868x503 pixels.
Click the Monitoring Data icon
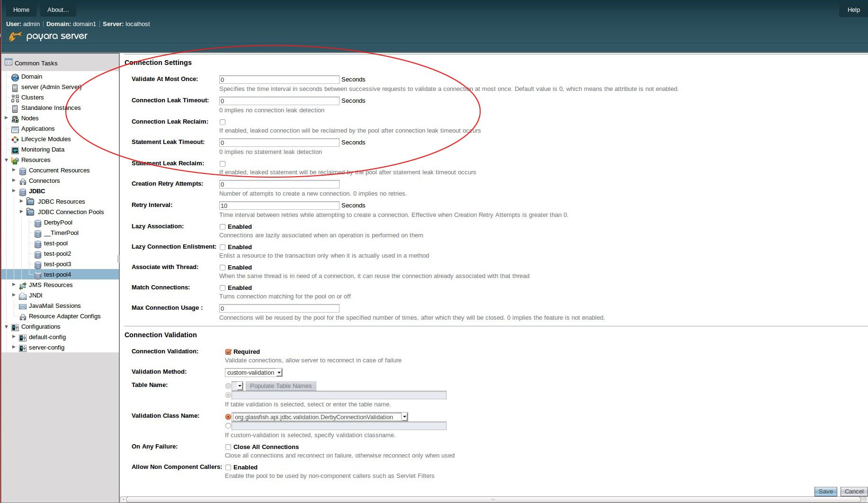click(15, 150)
